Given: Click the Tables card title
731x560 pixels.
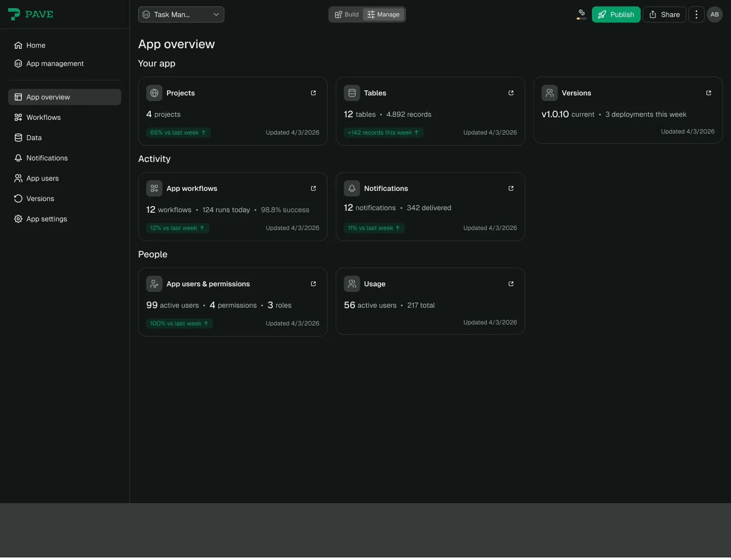Looking at the screenshot, I should pyautogui.click(x=375, y=93).
